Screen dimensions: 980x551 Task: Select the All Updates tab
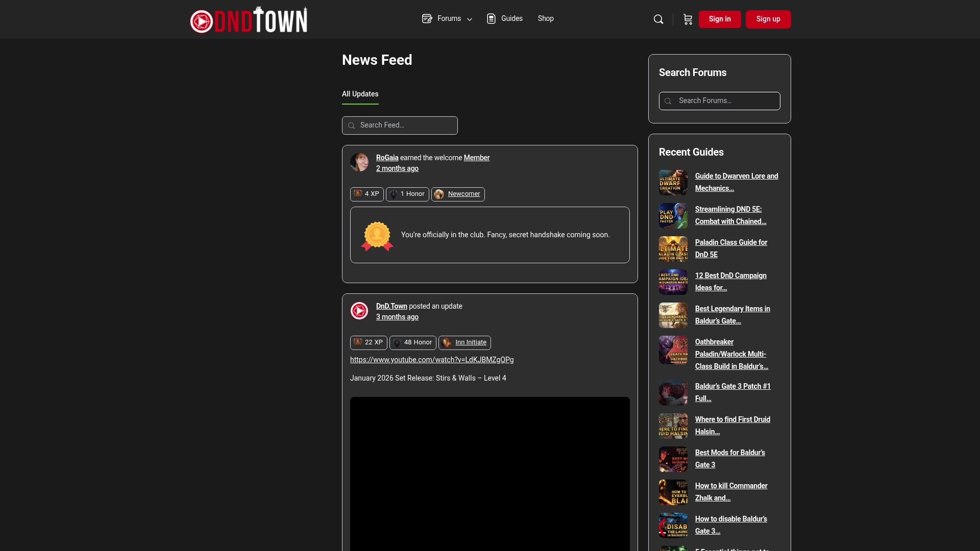(360, 94)
